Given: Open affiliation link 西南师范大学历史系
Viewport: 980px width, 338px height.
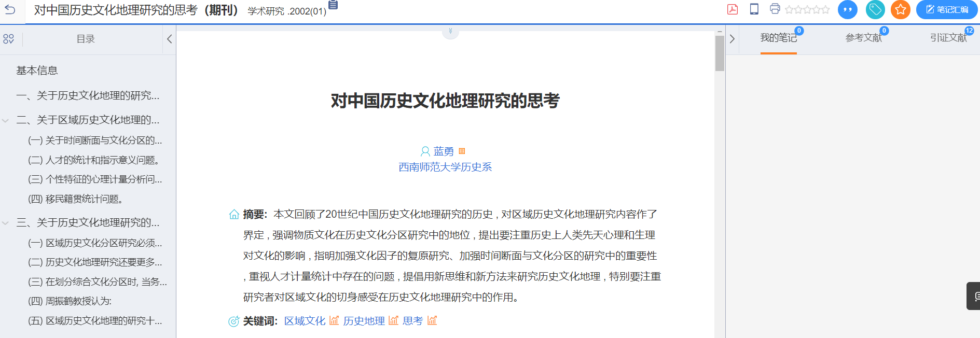Looking at the screenshot, I should click(x=445, y=167).
